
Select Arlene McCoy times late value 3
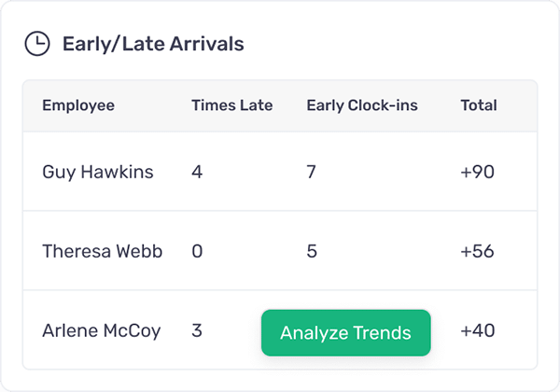[197, 330]
